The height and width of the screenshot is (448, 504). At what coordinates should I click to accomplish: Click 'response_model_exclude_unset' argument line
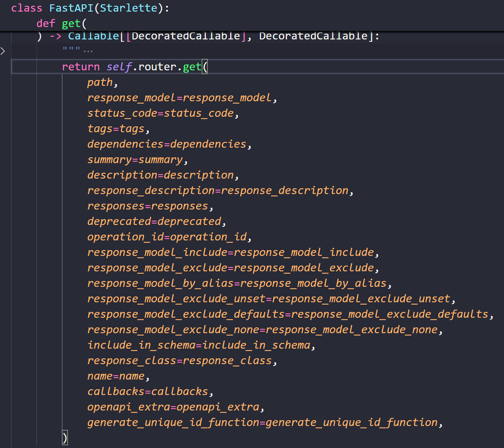coord(272,299)
